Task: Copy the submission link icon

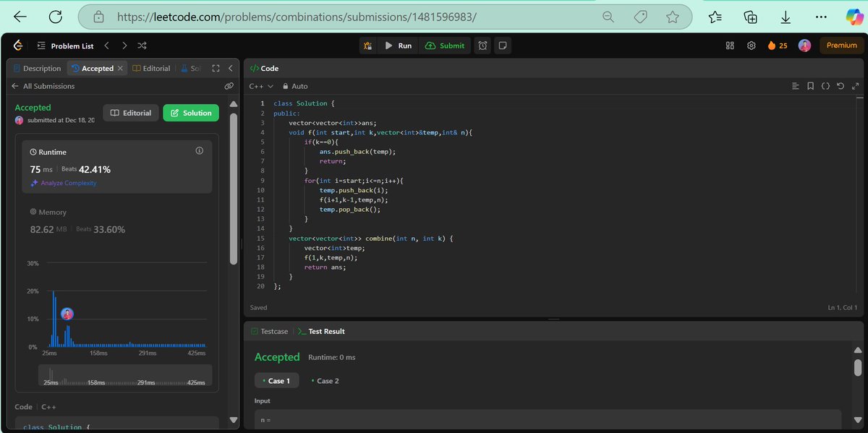Action: pyautogui.click(x=229, y=86)
